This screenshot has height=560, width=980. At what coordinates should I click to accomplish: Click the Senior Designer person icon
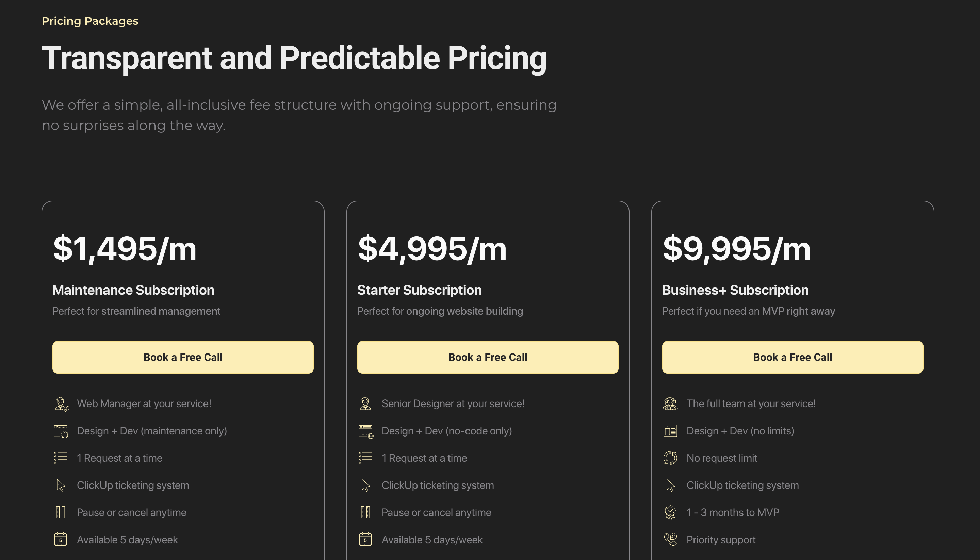coord(365,404)
